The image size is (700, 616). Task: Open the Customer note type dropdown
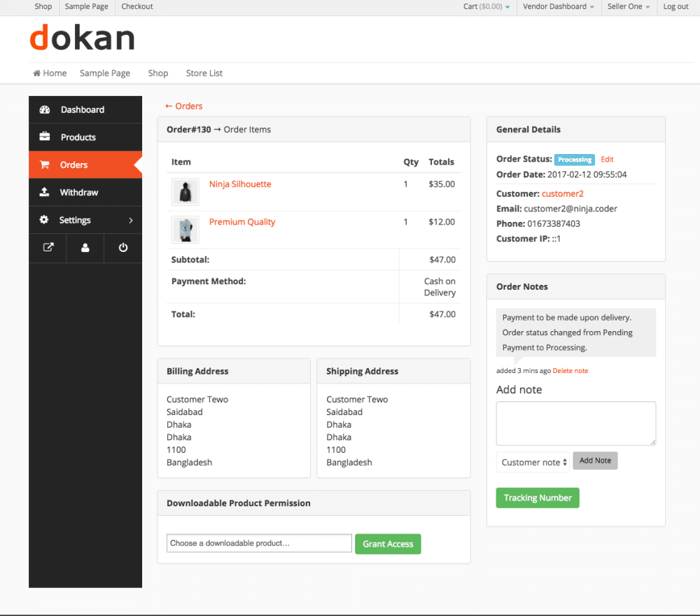click(x=533, y=461)
